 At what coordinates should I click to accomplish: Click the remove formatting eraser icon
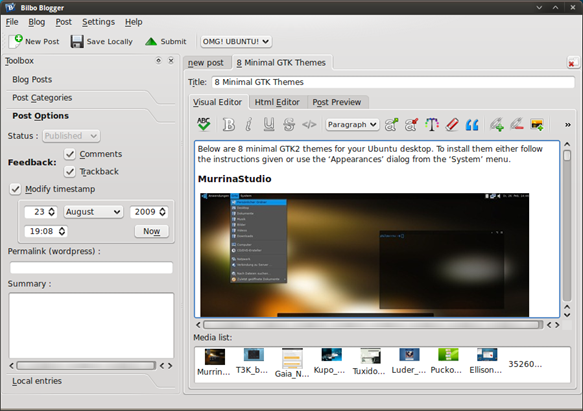pyautogui.click(x=452, y=125)
